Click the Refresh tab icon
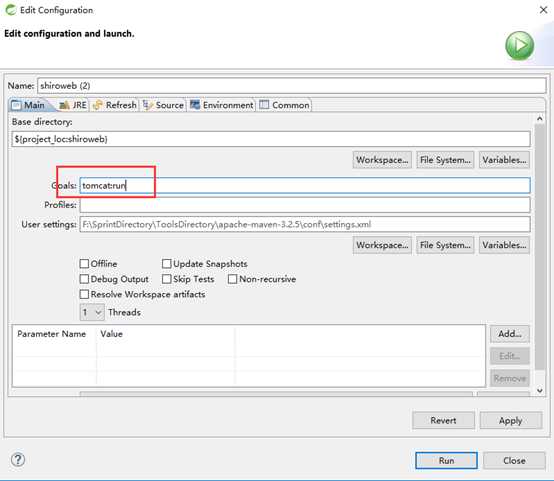Screen dimensions: 554x481 pos(98,105)
